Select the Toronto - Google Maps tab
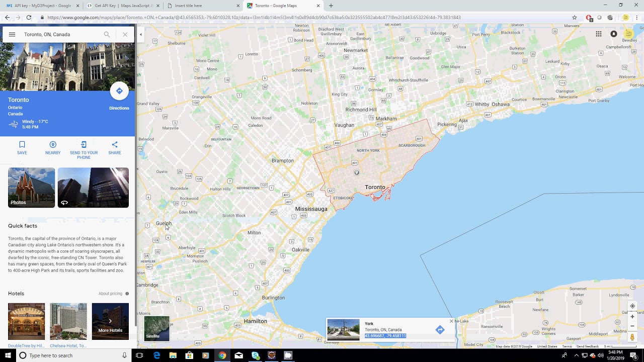Viewport: 644px width, 362px height. [x=283, y=6]
